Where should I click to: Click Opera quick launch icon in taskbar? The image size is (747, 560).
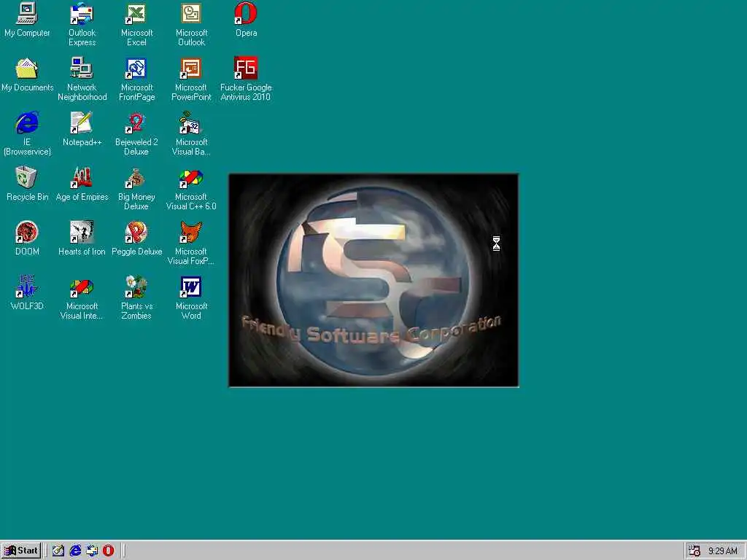tap(109, 551)
